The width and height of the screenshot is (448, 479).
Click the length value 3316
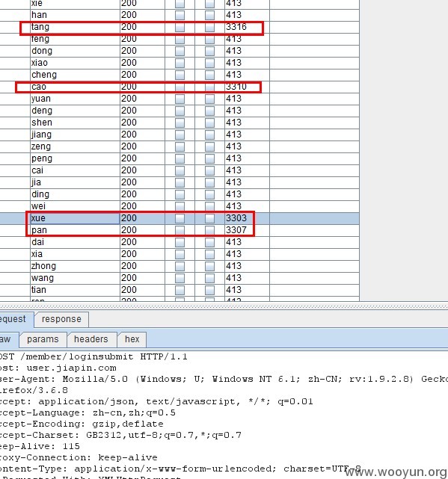point(236,27)
